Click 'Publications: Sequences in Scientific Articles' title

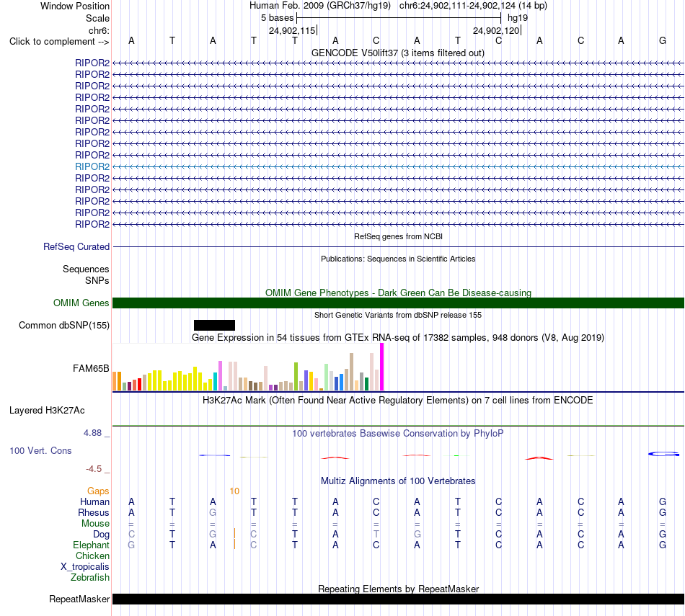point(398,259)
